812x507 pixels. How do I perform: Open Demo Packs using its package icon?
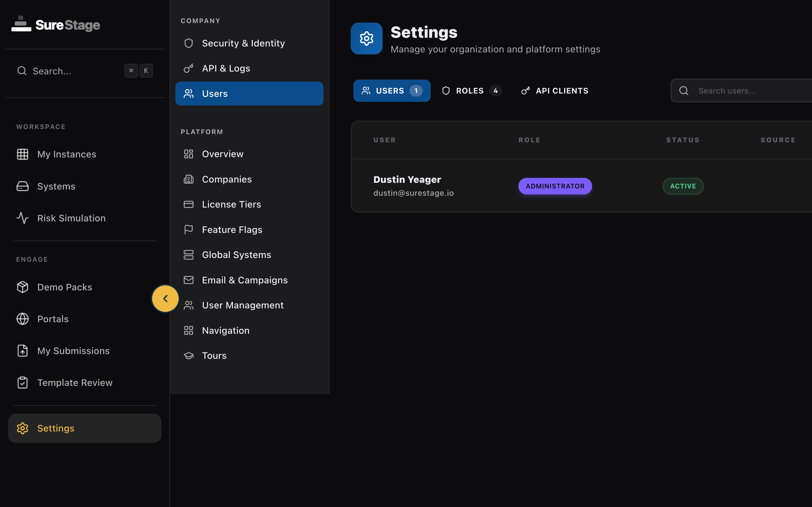click(x=22, y=287)
